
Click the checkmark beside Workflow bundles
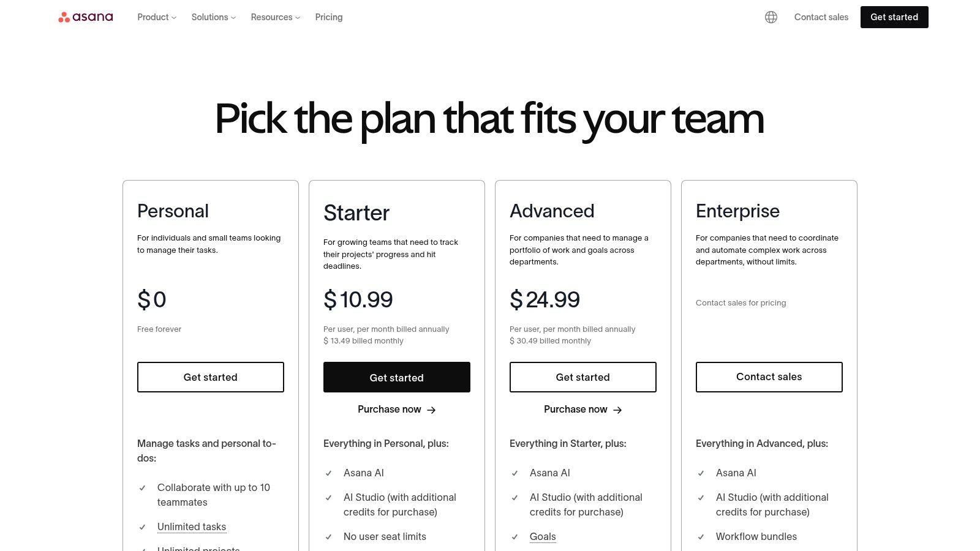(701, 536)
